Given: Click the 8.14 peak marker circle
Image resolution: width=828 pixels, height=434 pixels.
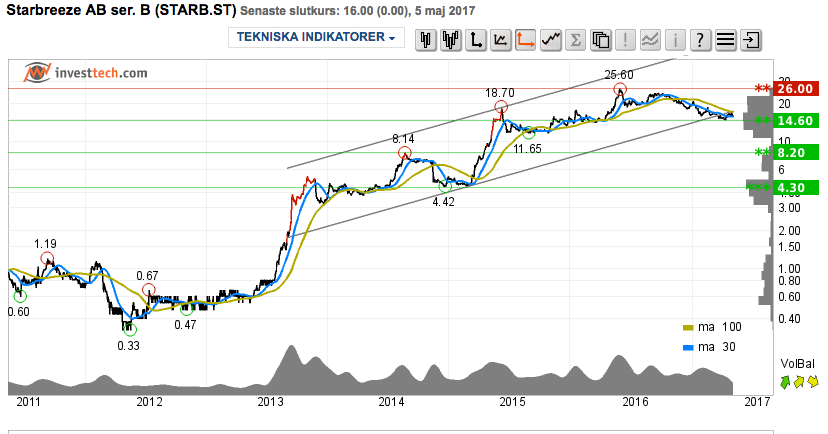Looking at the screenshot, I should pyautogui.click(x=404, y=153).
